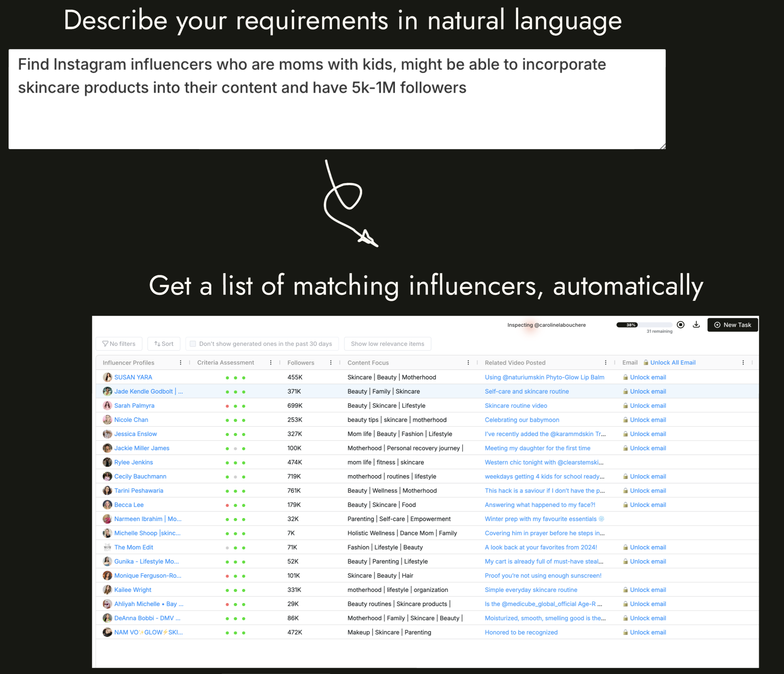The height and width of the screenshot is (674, 784).
Task: Toggle Show low relevance items
Action: (387, 344)
